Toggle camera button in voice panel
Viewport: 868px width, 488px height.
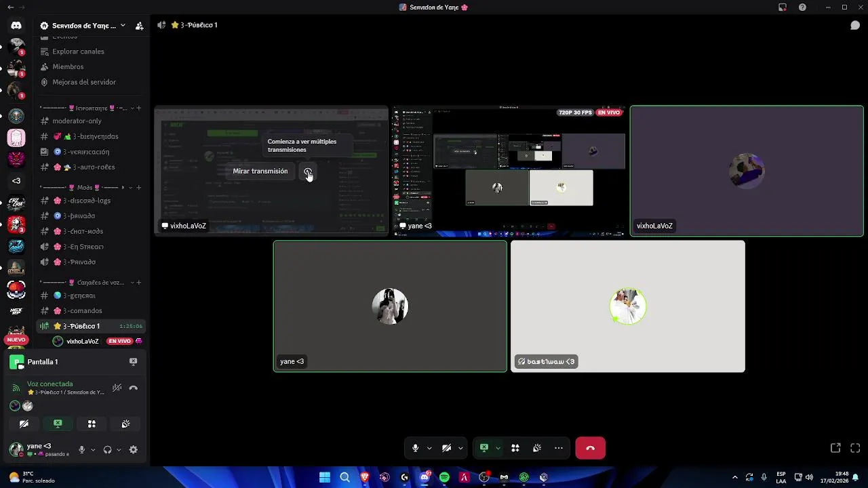tap(24, 424)
